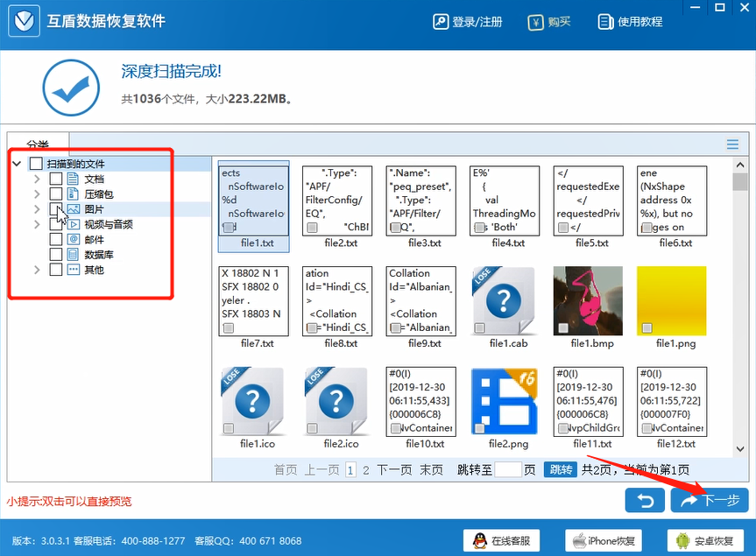Click the blue back arrow button

pos(646,500)
